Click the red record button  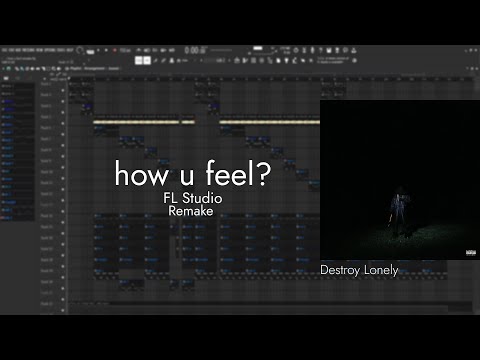click(x=115, y=50)
